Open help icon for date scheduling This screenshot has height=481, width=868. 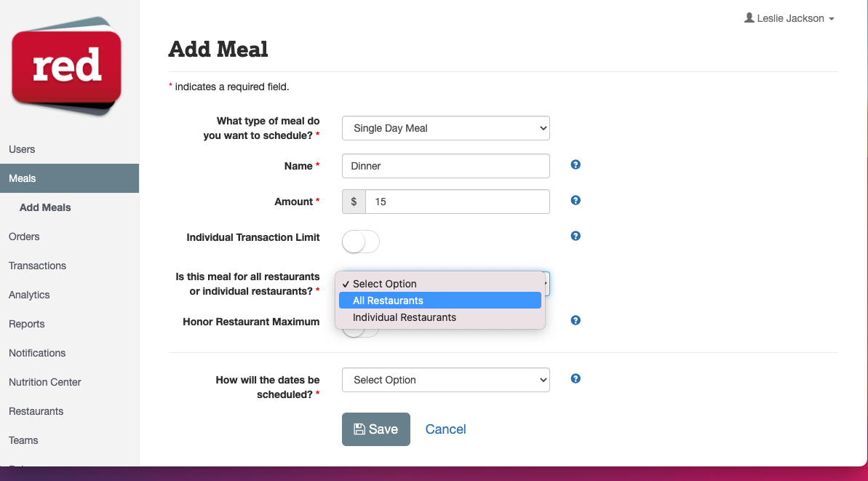point(576,378)
